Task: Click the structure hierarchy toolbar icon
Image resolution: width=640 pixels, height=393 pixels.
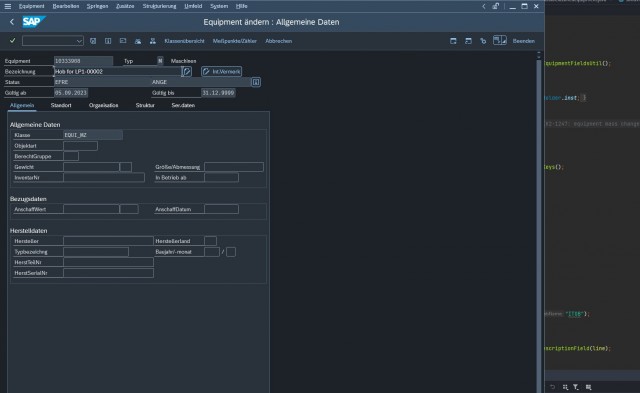Action: [153, 41]
